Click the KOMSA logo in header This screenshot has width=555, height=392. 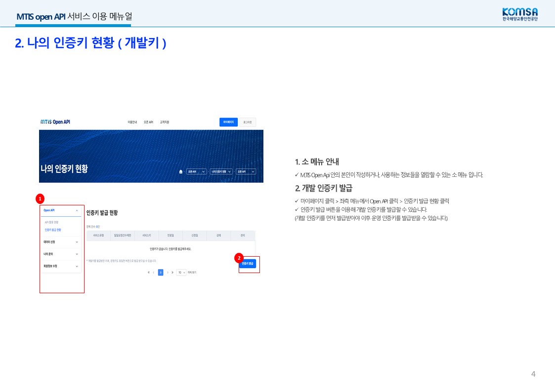[x=520, y=14]
